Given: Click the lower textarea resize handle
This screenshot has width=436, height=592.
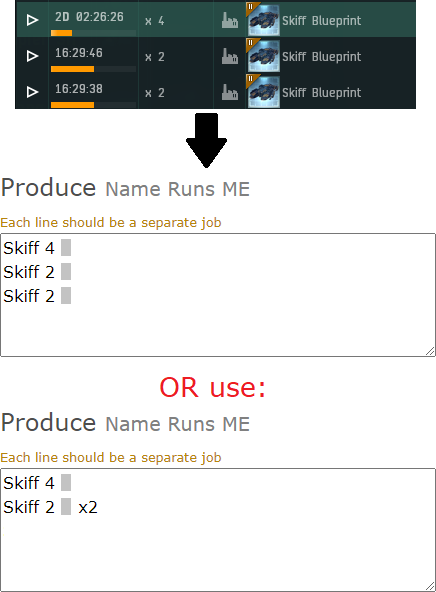Looking at the screenshot, I should pyautogui.click(x=430, y=586).
